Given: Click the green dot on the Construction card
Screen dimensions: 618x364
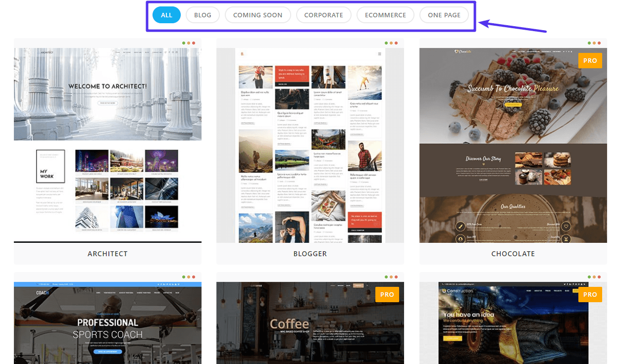Looking at the screenshot, I should click(x=588, y=277).
